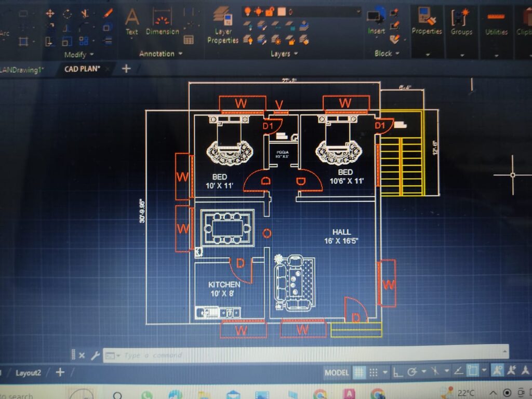Click the Erase tool icon

(x=108, y=14)
